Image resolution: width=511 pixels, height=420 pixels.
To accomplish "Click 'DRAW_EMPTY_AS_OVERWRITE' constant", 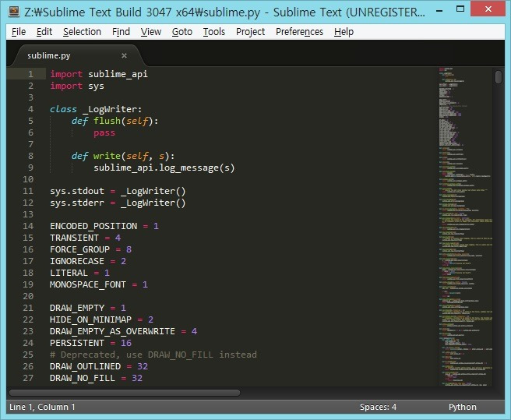I will coord(112,331).
